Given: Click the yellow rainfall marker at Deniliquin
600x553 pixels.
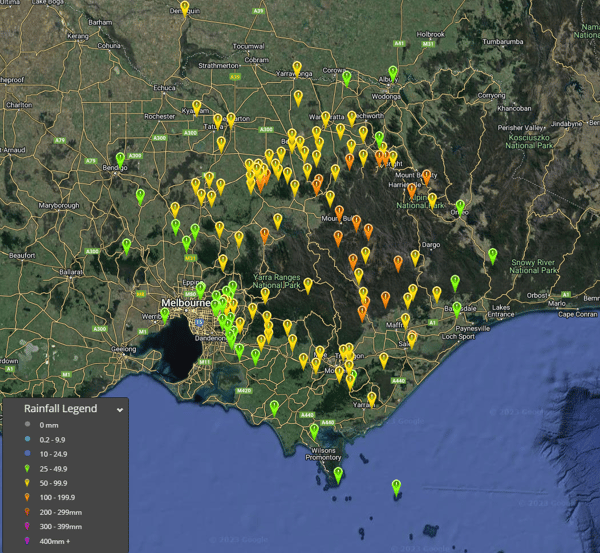Looking at the screenshot, I should [185, 8].
